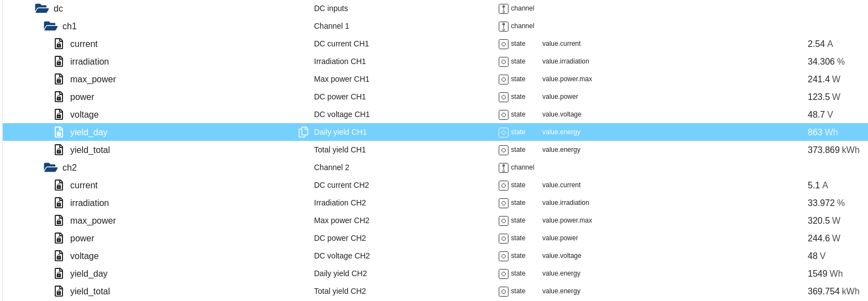Screen dimensions: 868x301
Task: Click the 1549 Wh daily yield value
Action: click(825, 273)
